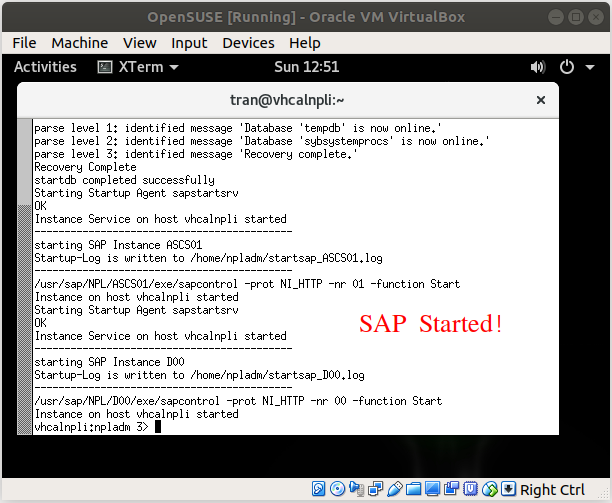The width and height of the screenshot is (612, 503).
Task: Click the recording status icon
Action: point(452,489)
